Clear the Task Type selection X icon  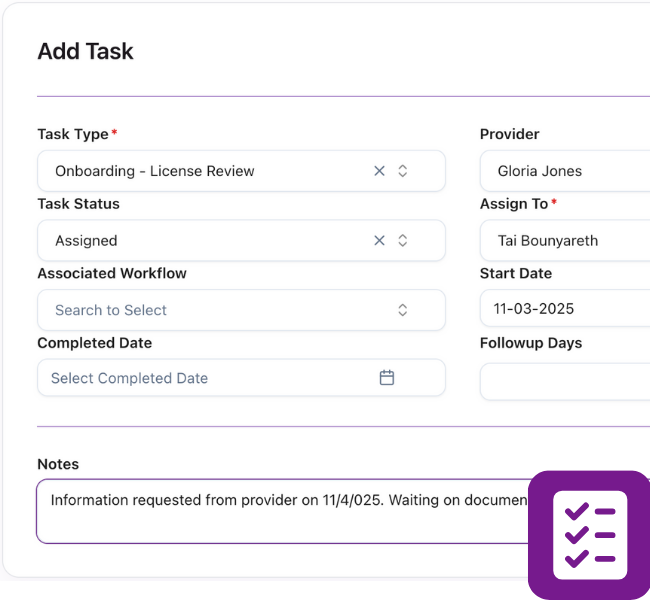[379, 171]
